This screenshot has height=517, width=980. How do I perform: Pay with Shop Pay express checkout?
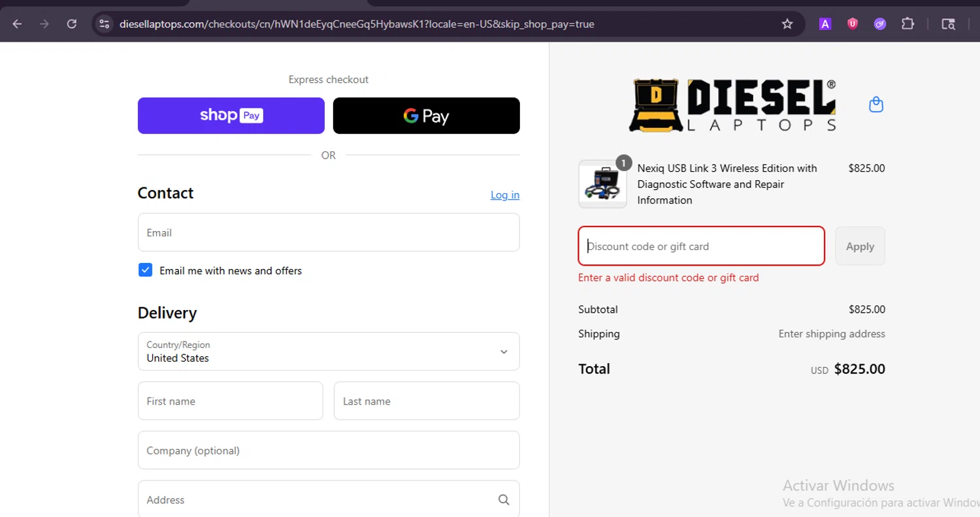point(231,116)
